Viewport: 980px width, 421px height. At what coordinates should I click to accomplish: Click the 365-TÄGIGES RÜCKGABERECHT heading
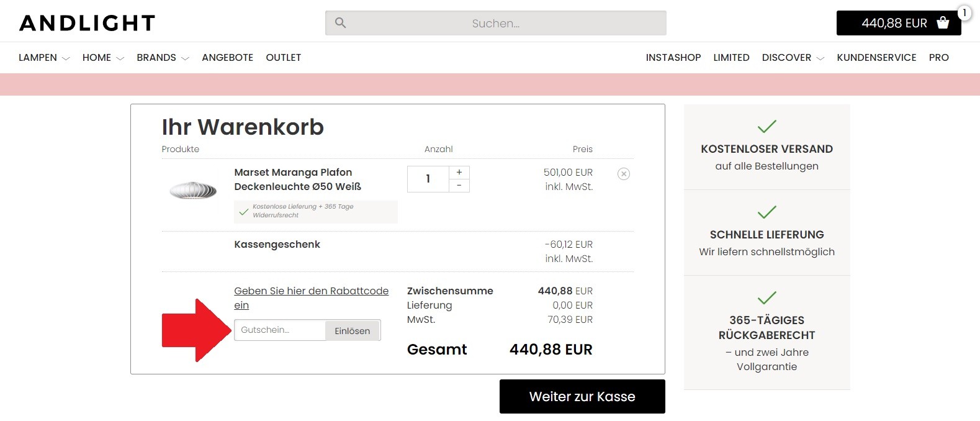click(x=767, y=328)
